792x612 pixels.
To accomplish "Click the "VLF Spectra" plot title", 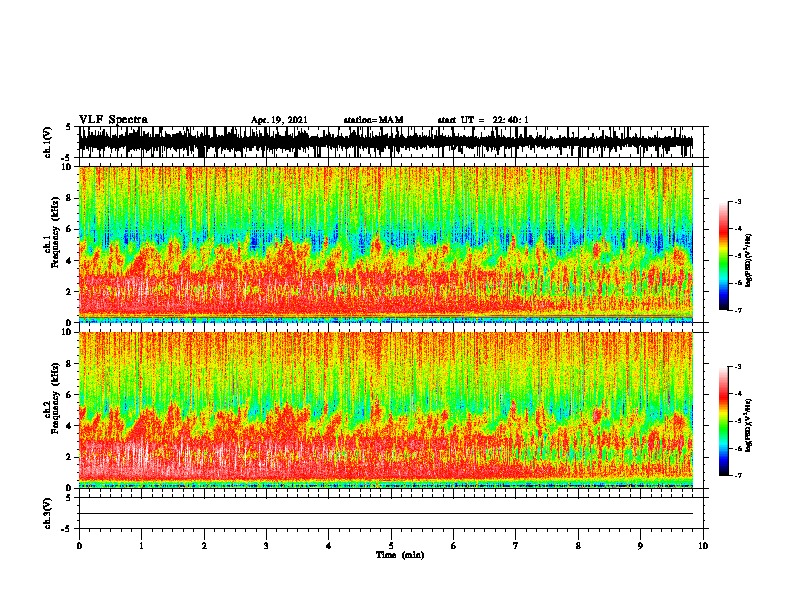I will tap(113, 120).
